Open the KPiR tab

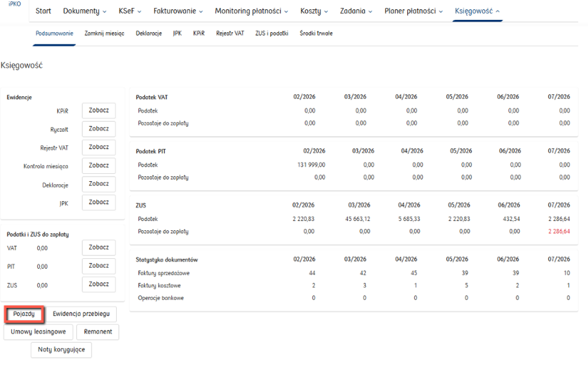[x=199, y=33]
